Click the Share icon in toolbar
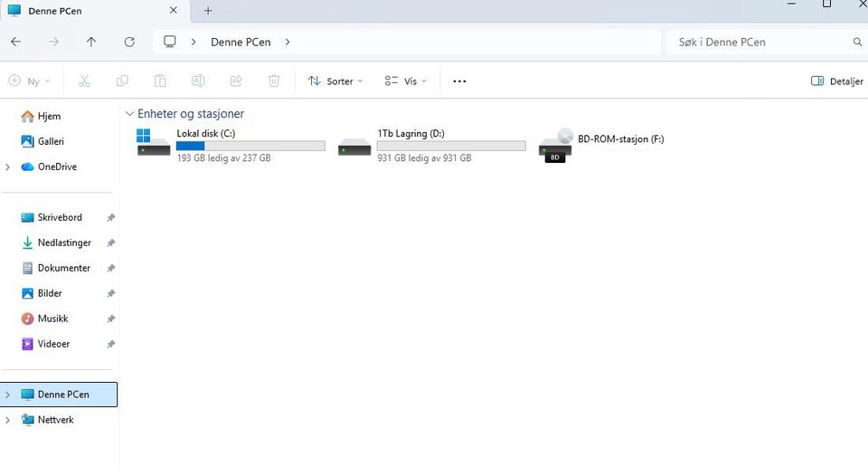Viewport: 868px width, 476px height. (x=236, y=81)
